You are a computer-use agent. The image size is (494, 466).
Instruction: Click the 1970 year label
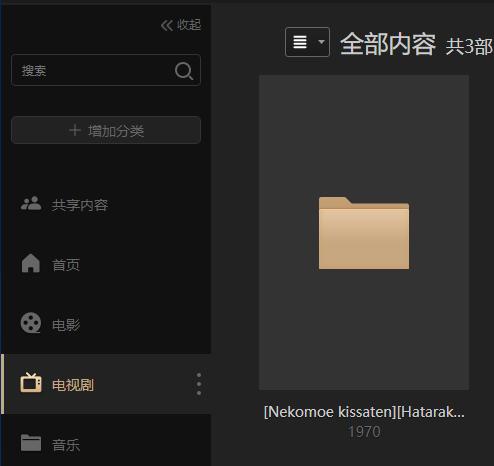coord(364,432)
